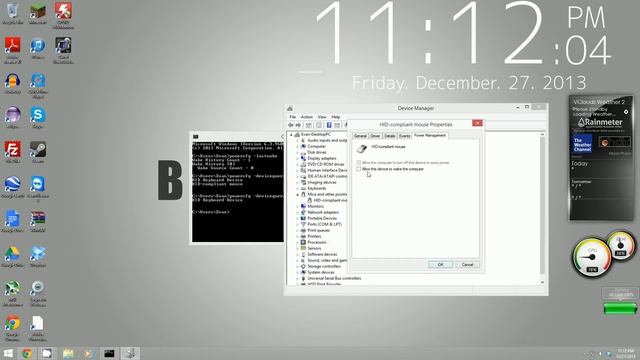
Task: Click the Command Prompt window
Action: tap(238, 187)
